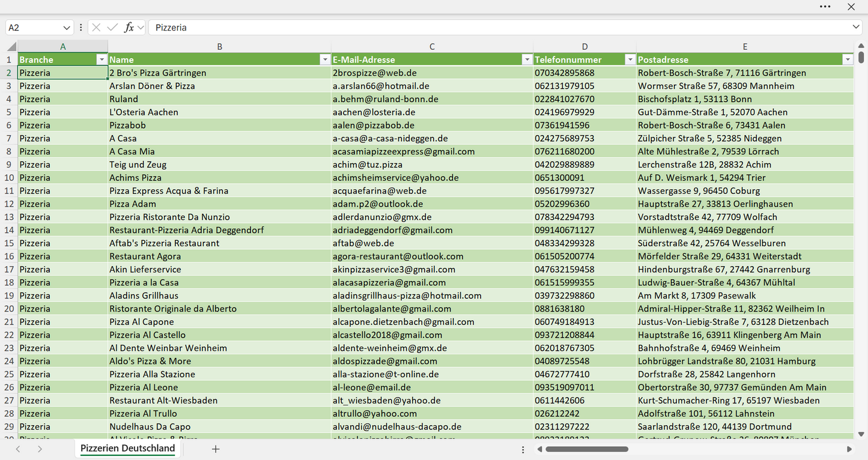Select cell Aftab's Pizzeria Restaurant
Screen dimensions: 868x460
click(220, 243)
